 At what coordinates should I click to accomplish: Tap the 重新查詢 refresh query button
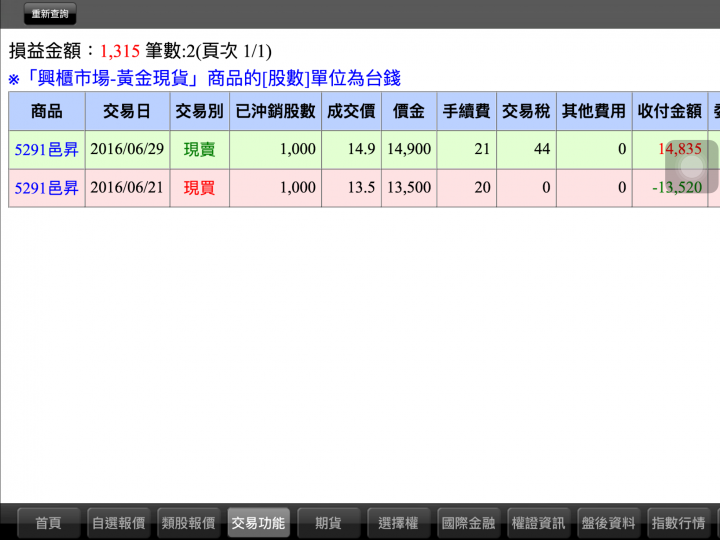tap(50, 14)
